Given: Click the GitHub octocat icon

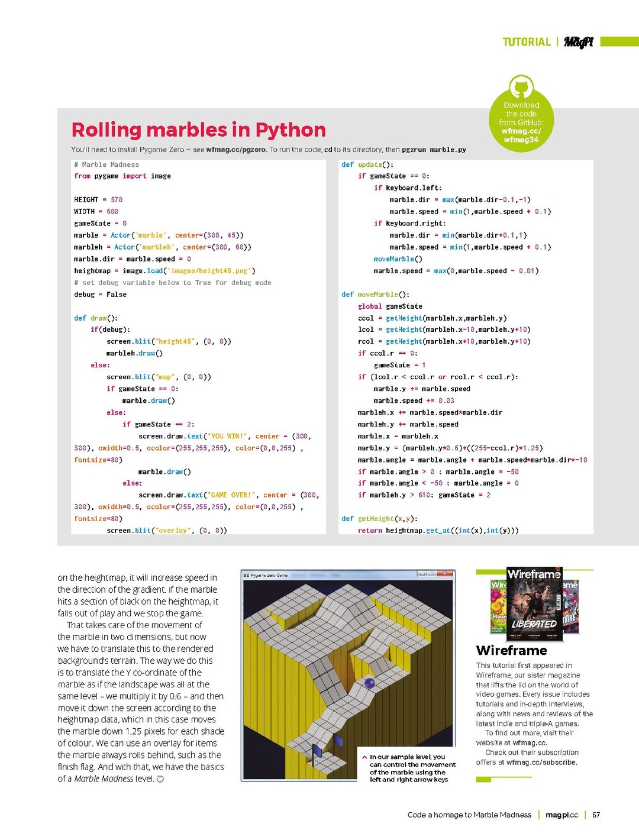Looking at the screenshot, I should click(x=521, y=89).
